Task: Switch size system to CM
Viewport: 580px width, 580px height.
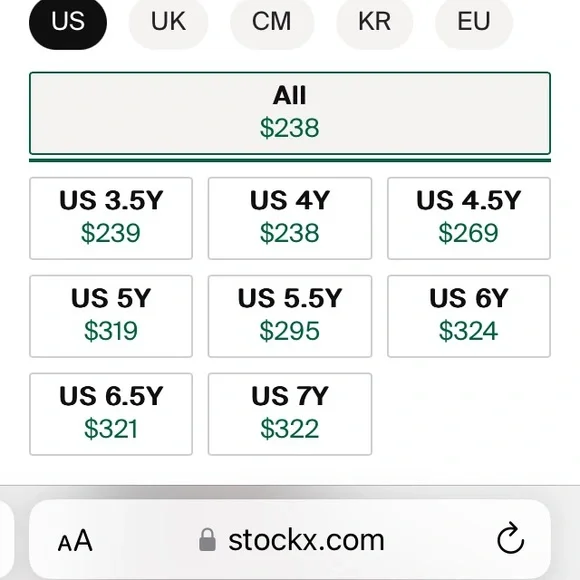Action: (272, 22)
